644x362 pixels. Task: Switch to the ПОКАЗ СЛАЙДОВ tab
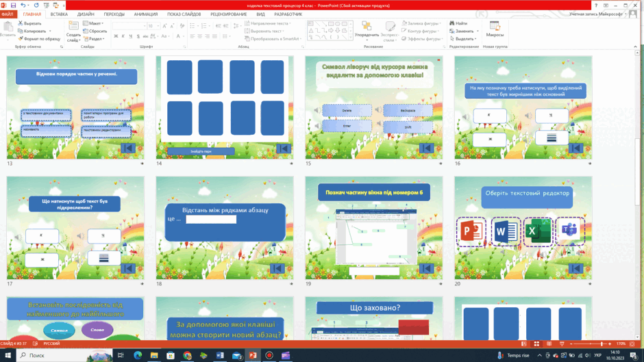[x=184, y=14]
